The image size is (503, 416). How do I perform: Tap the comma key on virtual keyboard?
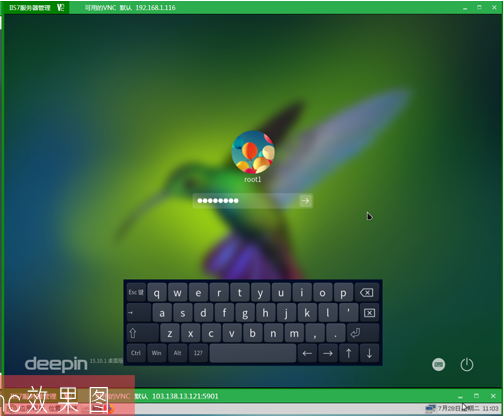(x=315, y=333)
